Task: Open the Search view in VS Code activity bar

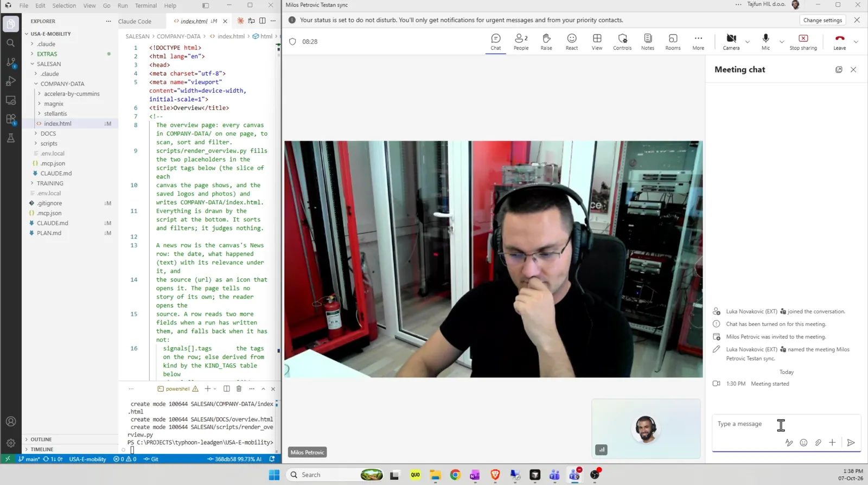Action: (x=11, y=43)
